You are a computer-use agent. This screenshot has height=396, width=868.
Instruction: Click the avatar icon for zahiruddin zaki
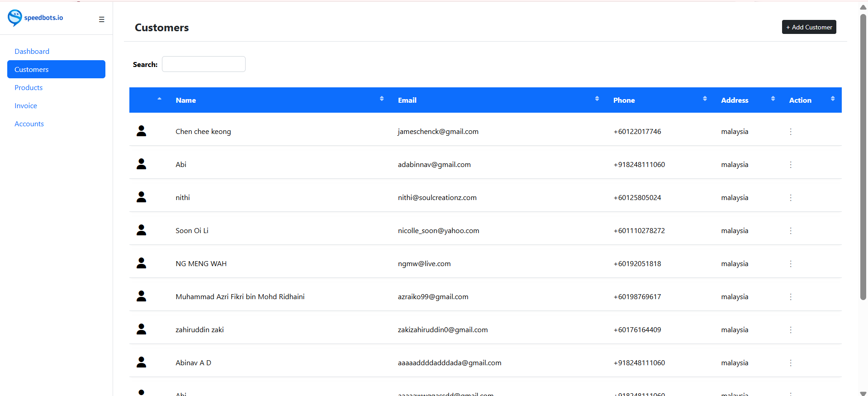[x=142, y=329]
